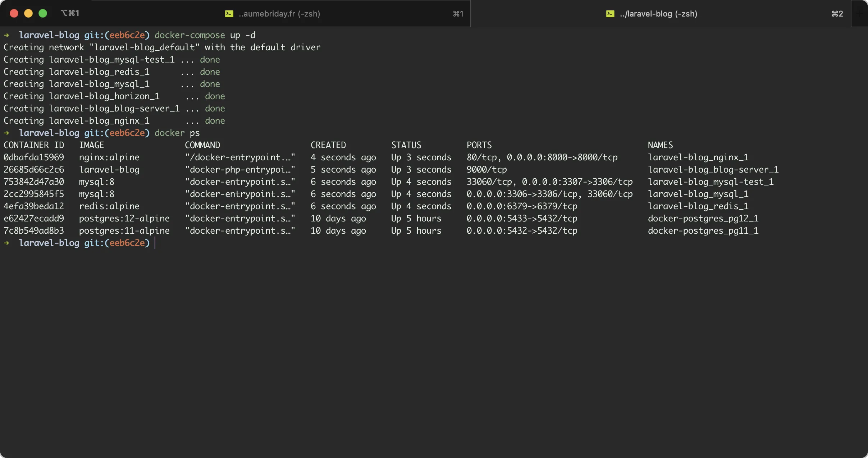Click container name laravel-blog_nginx_1 in table
The width and height of the screenshot is (868, 458).
tap(698, 157)
